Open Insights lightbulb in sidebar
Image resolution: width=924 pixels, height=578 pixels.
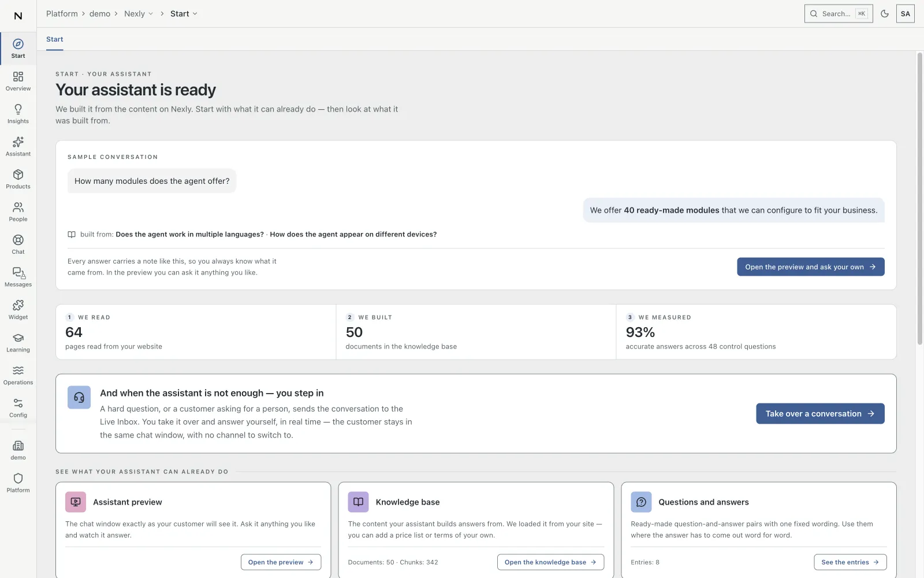(18, 114)
